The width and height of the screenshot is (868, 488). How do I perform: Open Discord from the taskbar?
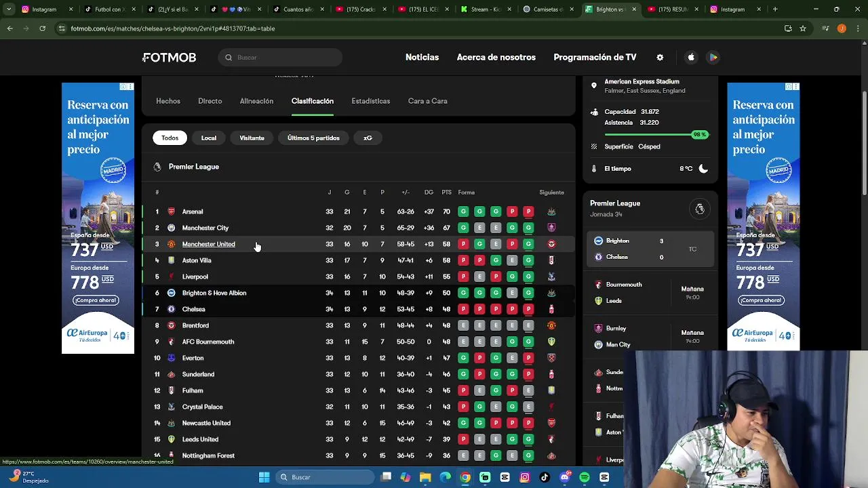(x=565, y=477)
